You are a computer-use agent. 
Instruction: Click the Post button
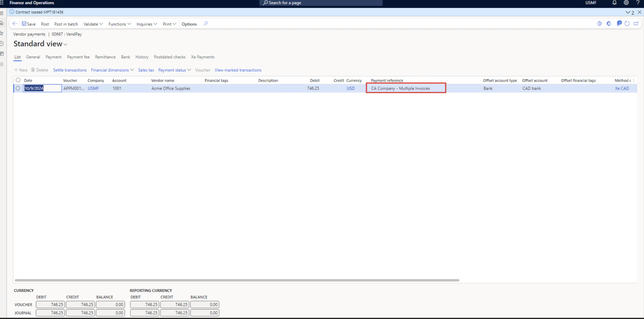45,24
